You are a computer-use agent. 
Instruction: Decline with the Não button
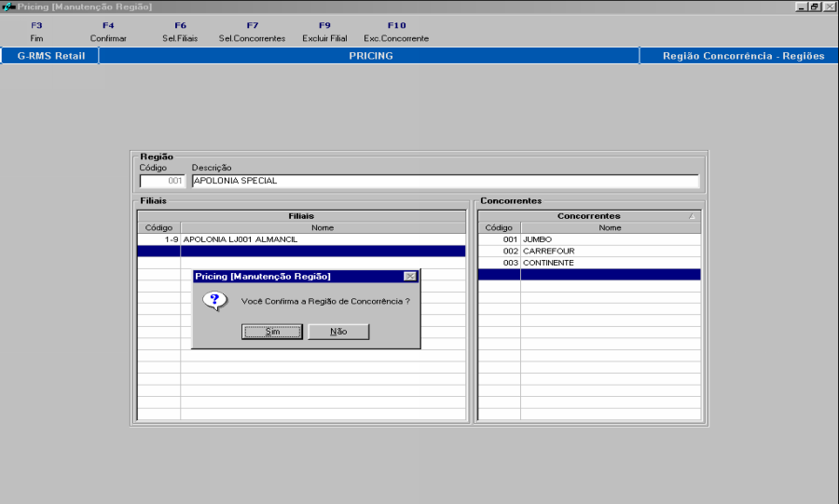point(338,332)
